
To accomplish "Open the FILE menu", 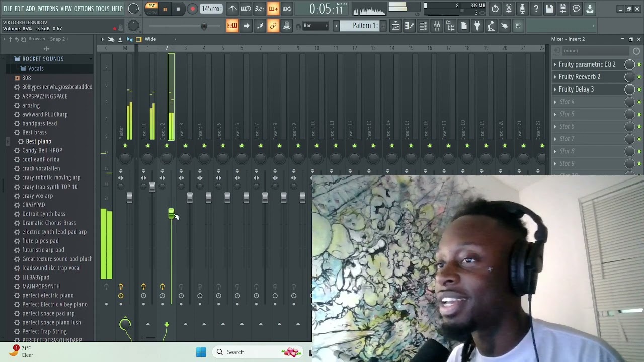I will pos(8,9).
